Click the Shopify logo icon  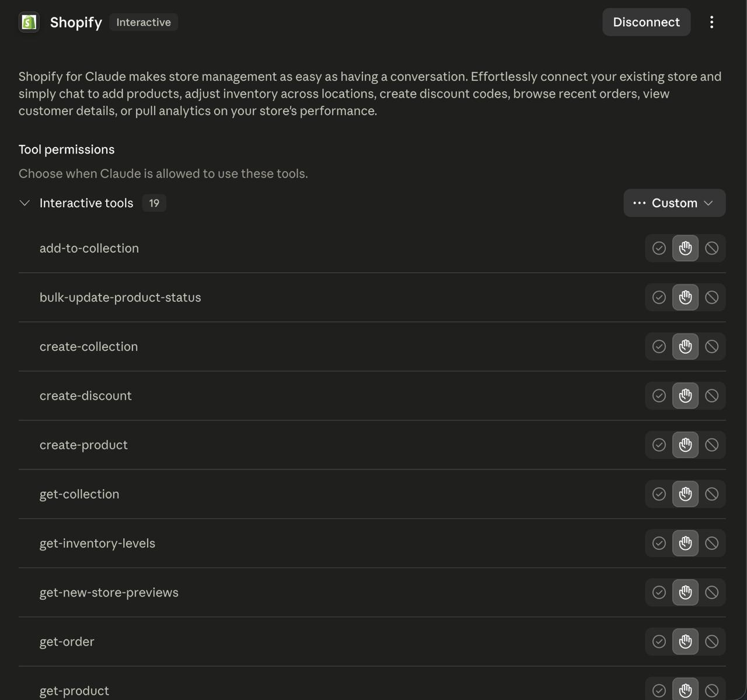tap(29, 22)
